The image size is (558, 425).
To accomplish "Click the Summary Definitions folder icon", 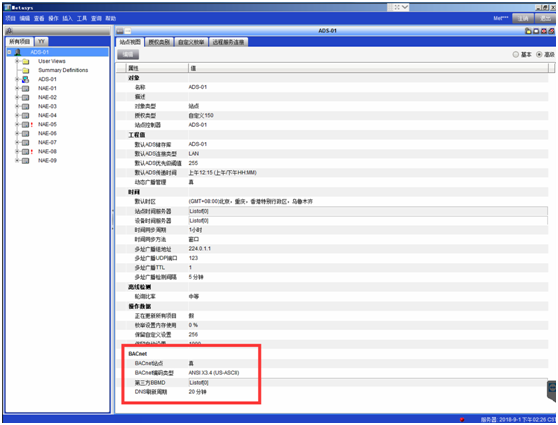I will (26, 70).
